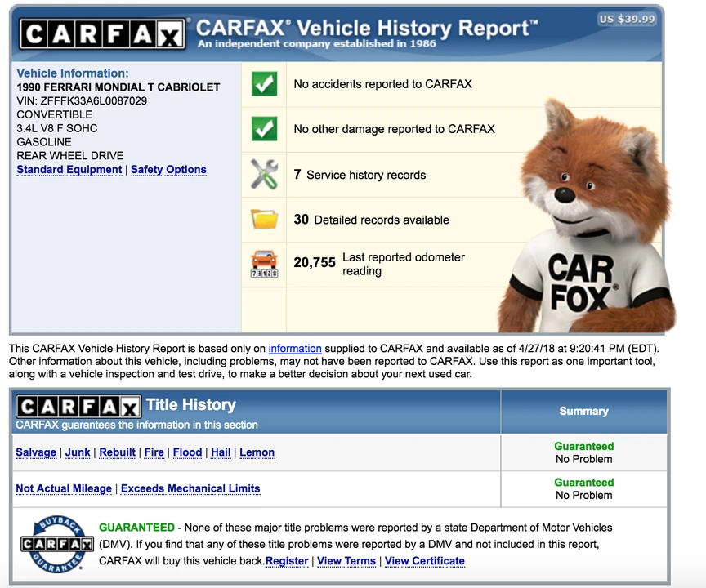The width and height of the screenshot is (706, 588).
Task: Click the CARFAX logo in the report header
Action: (102, 33)
